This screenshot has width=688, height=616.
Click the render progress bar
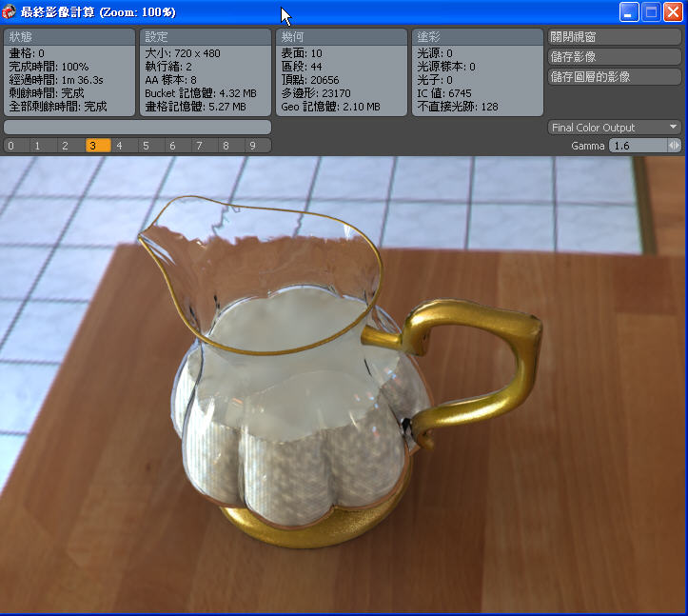[137, 128]
